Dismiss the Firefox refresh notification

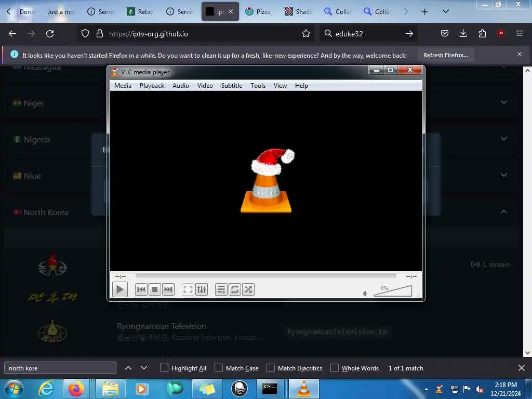point(520,54)
